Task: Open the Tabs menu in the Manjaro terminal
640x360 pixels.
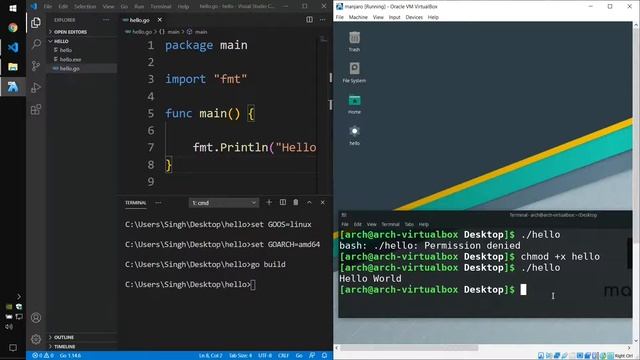Action: click(409, 224)
